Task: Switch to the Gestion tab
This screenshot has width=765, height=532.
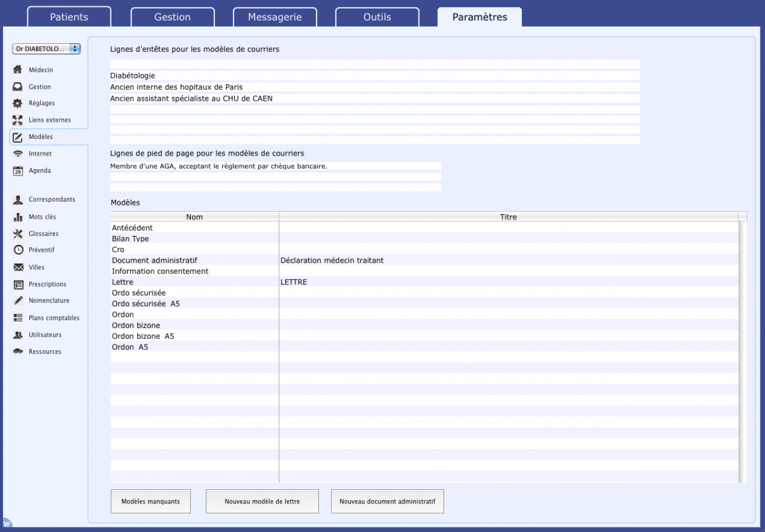Action: (172, 17)
